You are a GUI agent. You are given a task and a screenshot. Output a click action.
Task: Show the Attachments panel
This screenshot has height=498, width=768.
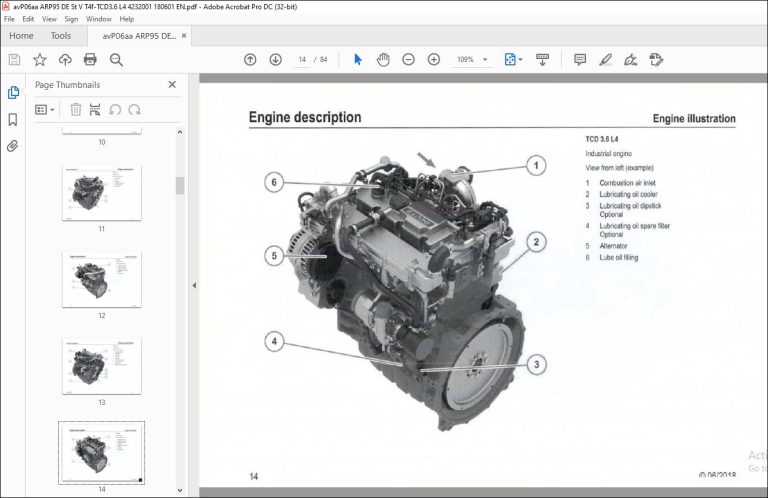coord(13,146)
